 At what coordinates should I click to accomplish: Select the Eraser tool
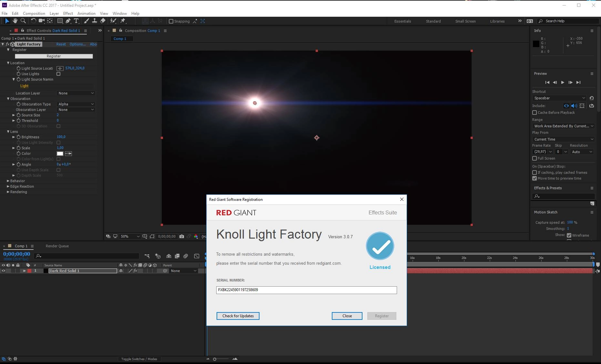click(x=103, y=21)
